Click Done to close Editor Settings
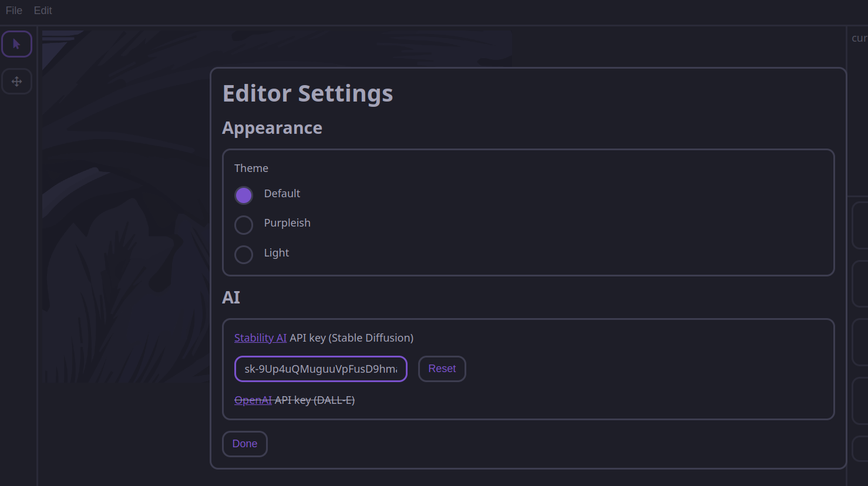868x486 pixels. [x=245, y=444]
